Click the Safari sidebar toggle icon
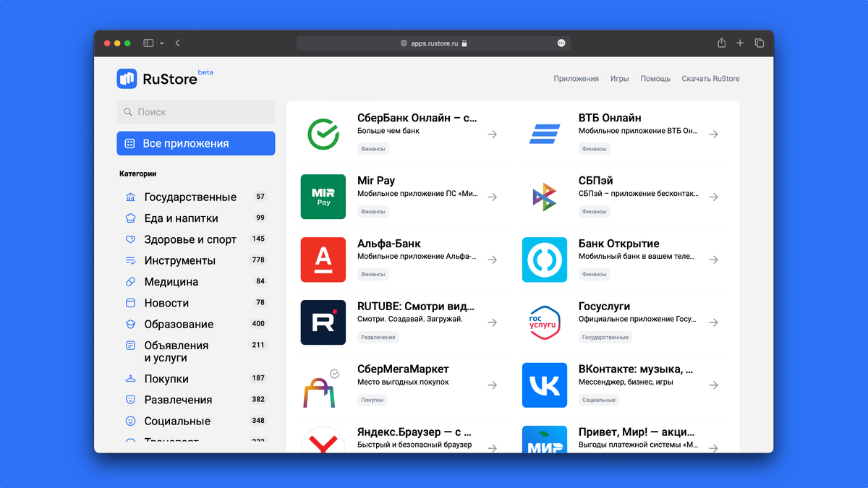868x488 pixels. coord(148,43)
